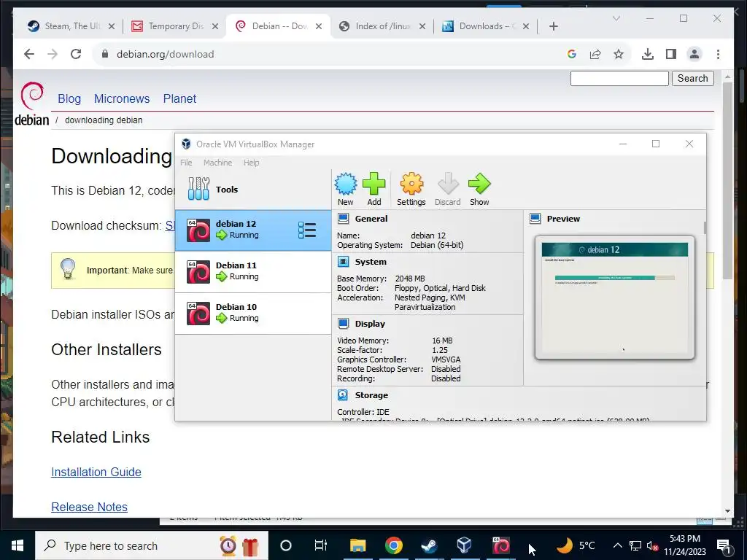The height and width of the screenshot is (560, 747).
Task: Open the Planet link
Action: pos(179,98)
